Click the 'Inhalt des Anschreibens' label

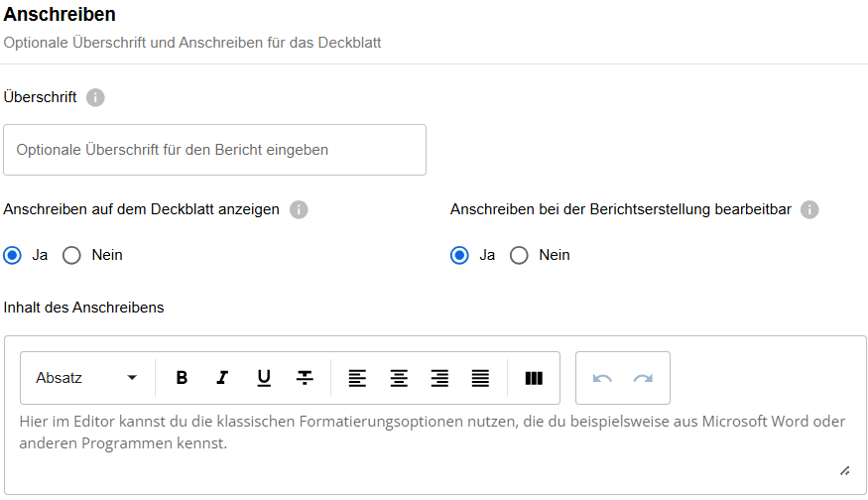(x=83, y=308)
